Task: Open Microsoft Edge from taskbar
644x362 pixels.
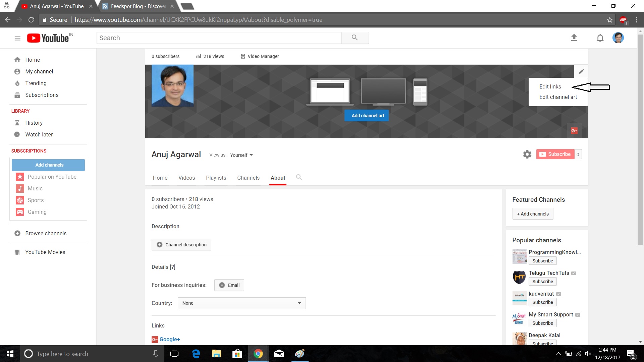Action: 196,354
